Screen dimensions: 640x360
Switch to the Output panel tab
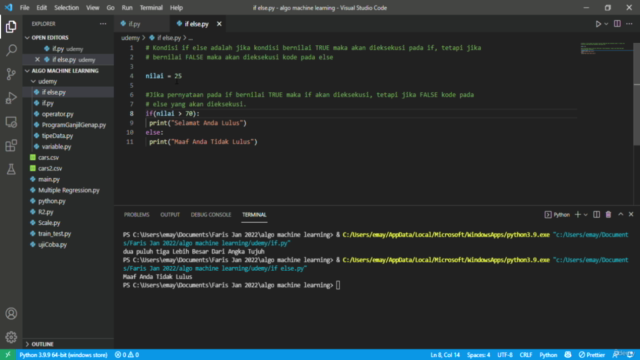pyautogui.click(x=170, y=215)
